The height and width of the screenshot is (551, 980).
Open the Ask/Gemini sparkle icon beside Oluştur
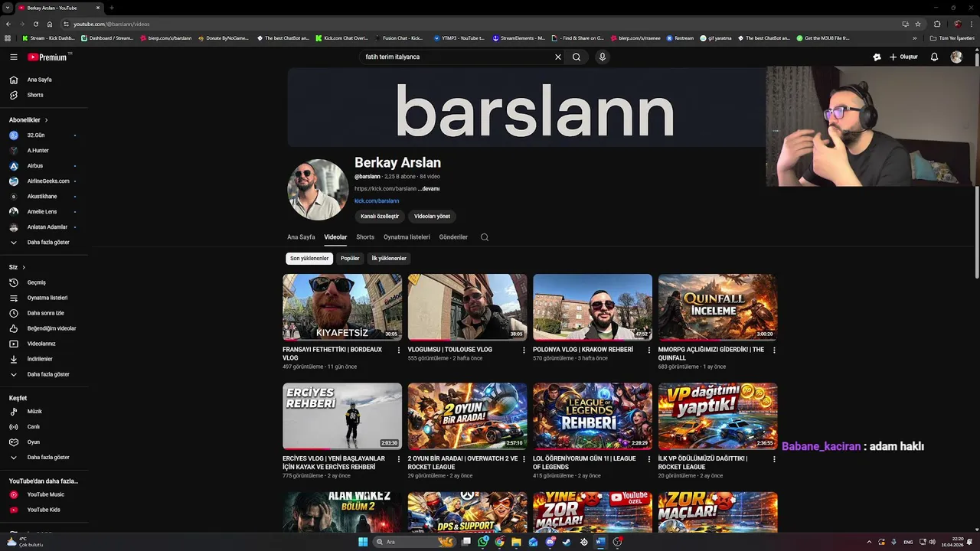(877, 57)
